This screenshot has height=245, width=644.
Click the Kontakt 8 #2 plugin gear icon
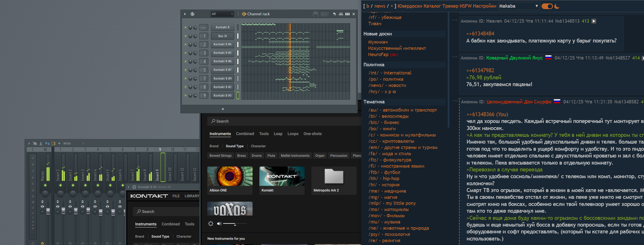pos(134,187)
